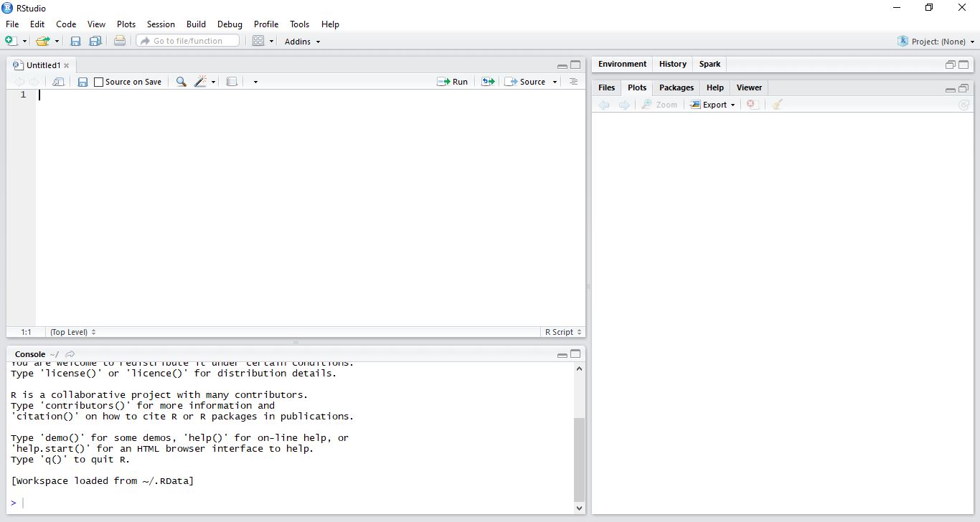
Task: Open the Project: (None) dropdown
Action: pyautogui.click(x=937, y=42)
